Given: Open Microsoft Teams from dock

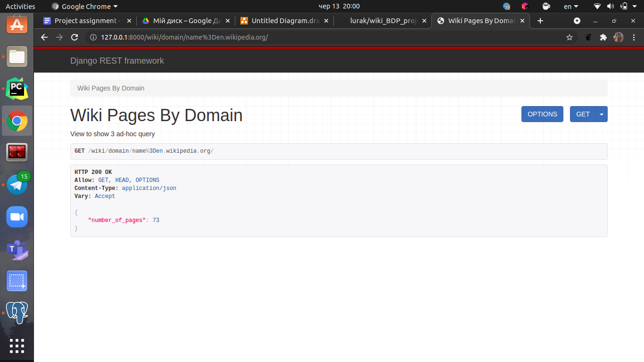Looking at the screenshot, I should pyautogui.click(x=17, y=249).
